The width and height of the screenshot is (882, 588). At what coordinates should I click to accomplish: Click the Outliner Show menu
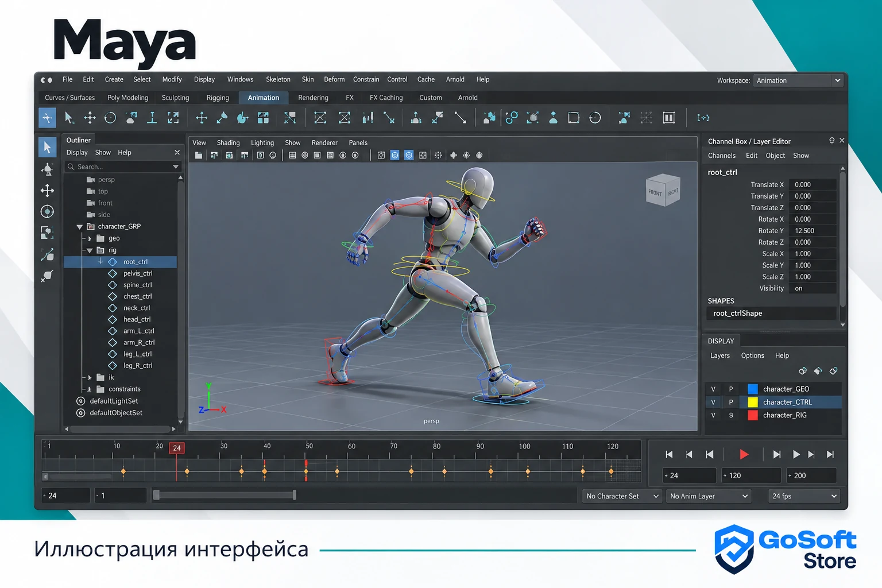point(103,153)
